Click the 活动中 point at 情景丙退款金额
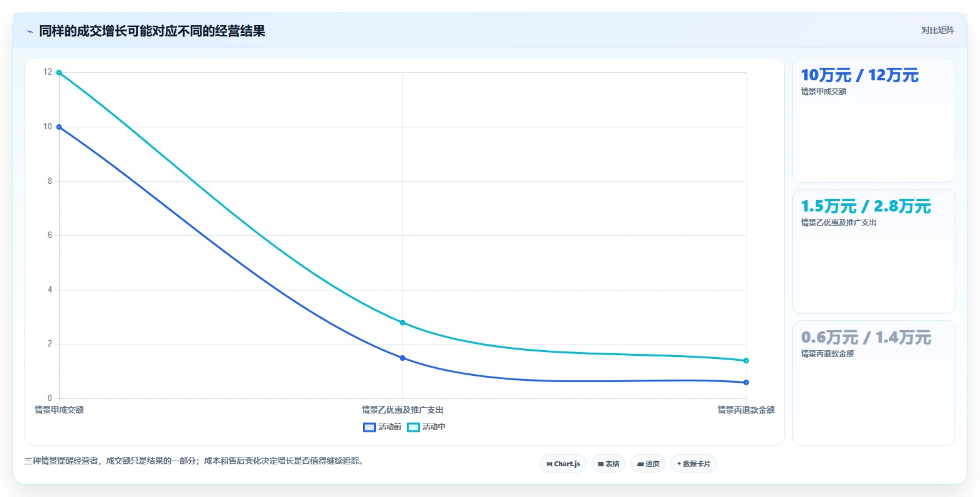The width and height of the screenshot is (980, 497). click(x=746, y=360)
